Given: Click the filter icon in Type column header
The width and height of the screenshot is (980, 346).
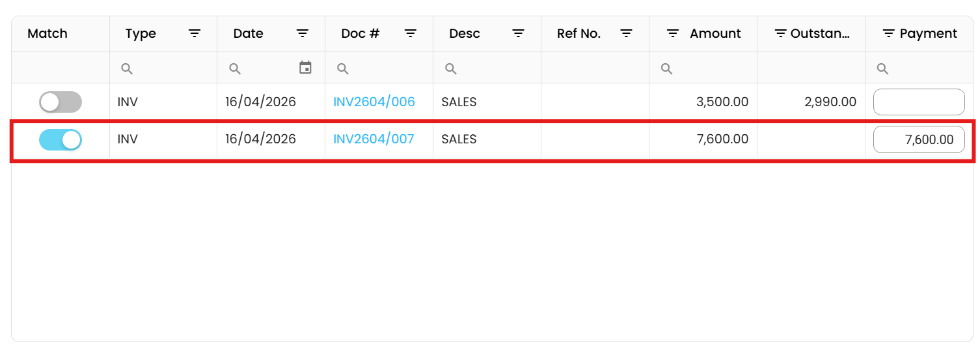Looking at the screenshot, I should 195,34.
